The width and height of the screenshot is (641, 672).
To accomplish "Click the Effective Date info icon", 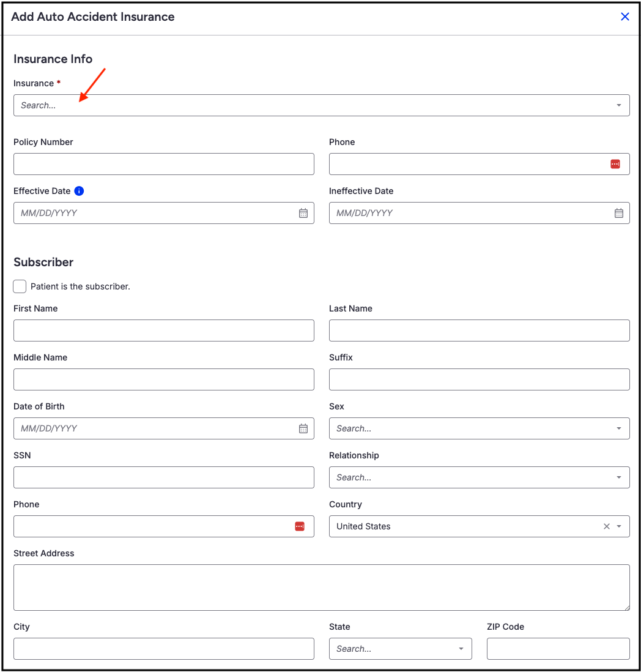I will pos(79,191).
